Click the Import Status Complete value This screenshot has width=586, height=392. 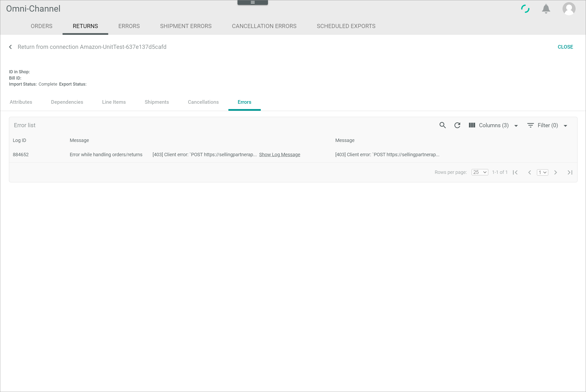pos(48,84)
